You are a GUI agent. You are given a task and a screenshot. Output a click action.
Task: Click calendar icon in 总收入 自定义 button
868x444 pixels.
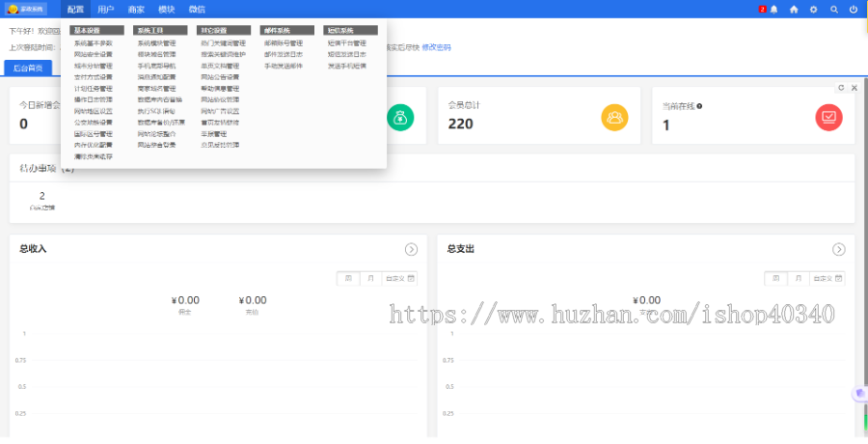pos(411,278)
